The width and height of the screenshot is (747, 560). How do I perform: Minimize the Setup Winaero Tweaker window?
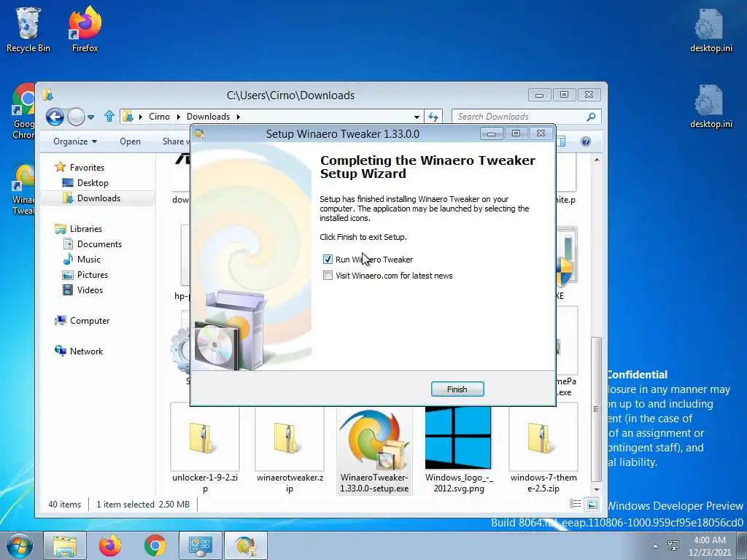tap(491, 134)
